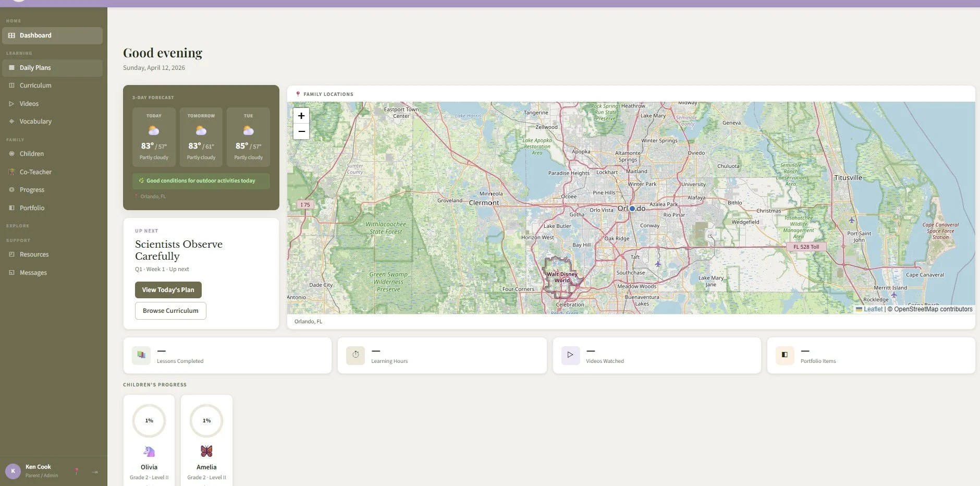Click Amelia's butterfly avatar
Screen dimensions: 980x486
[x=206, y=451]
